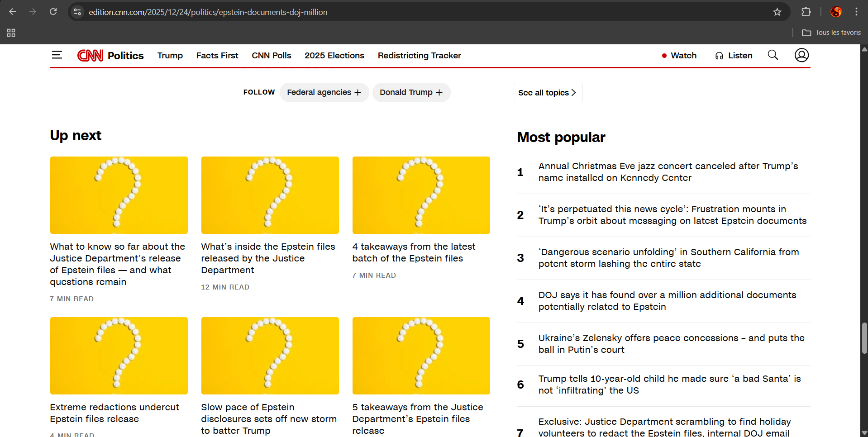
Task: Open the Chrome three-dot menu
Action: (x=856, y=12)
